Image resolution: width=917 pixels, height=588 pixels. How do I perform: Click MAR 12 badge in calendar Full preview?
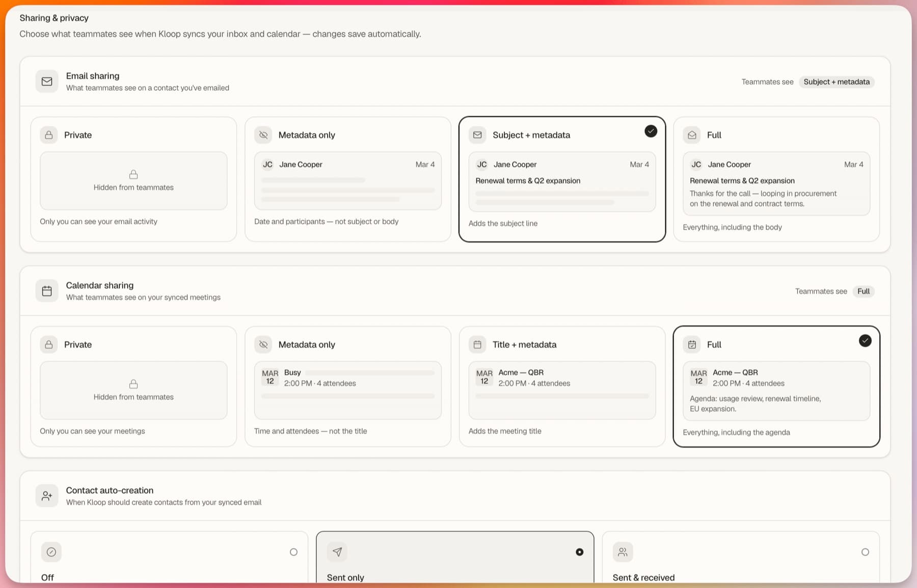point(698,377)
